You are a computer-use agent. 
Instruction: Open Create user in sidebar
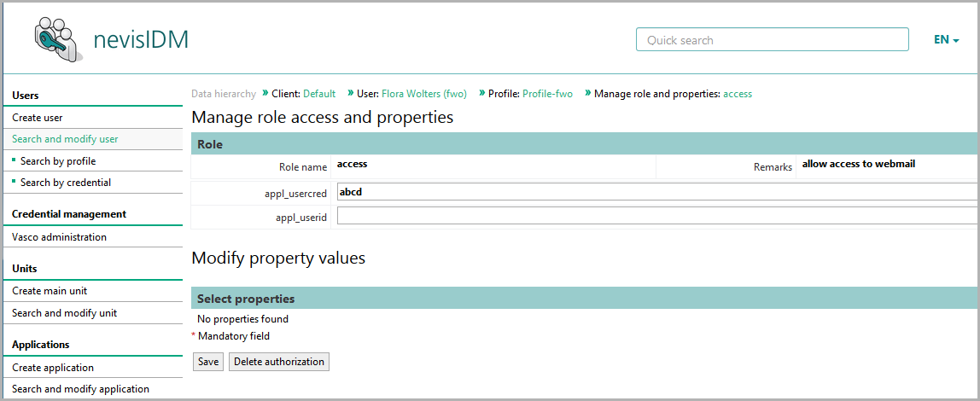point(38,118)
